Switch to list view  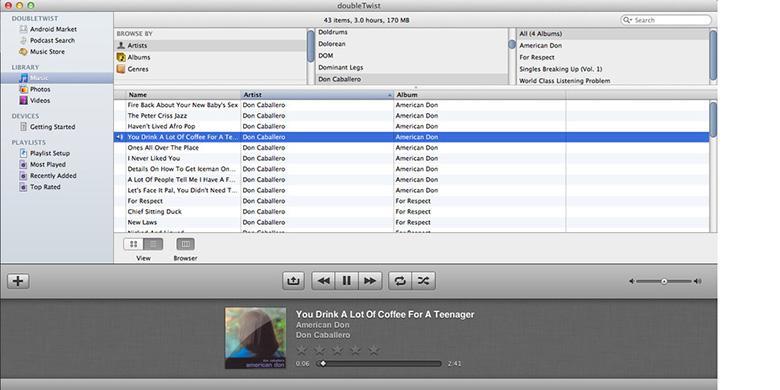(x=153, y=244)
